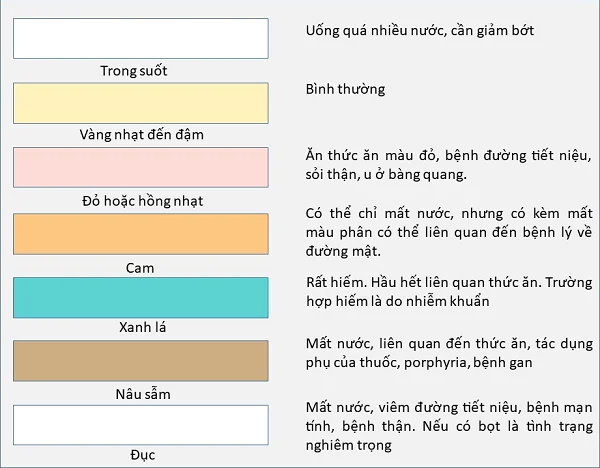Click the Vàng nhạt đến đậm label

coord(142,135)
